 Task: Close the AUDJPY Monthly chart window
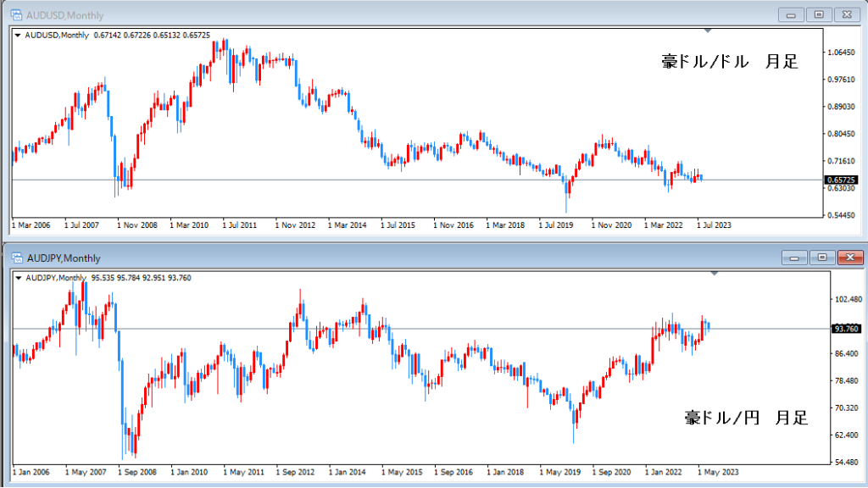[849, 258]
